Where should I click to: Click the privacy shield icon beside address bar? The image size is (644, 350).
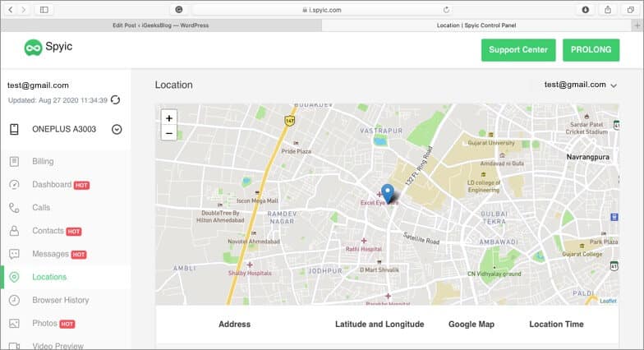tap(179, 10)
